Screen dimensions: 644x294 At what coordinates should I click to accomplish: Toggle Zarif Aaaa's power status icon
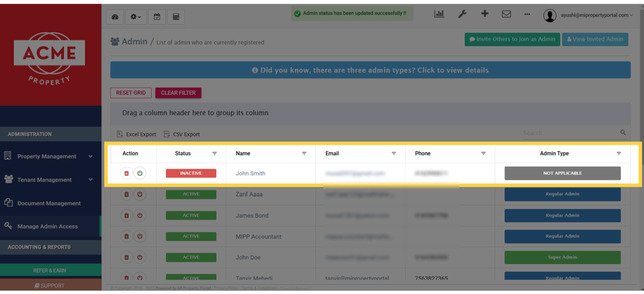click(x=140, y=194)
